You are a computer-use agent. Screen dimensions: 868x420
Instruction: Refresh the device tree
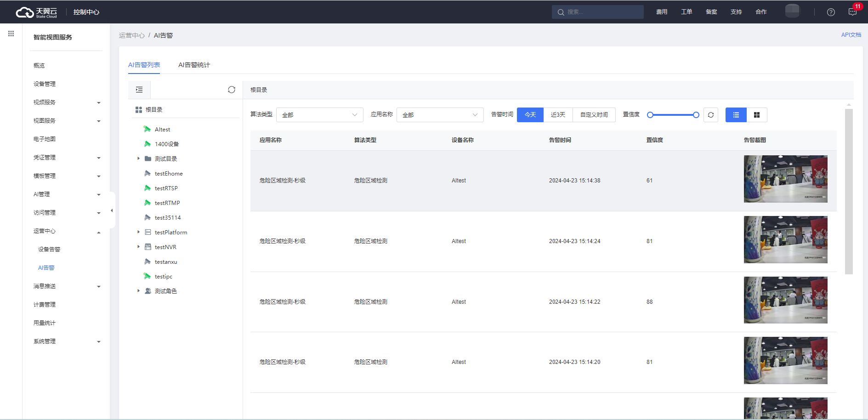click(232, 90)
